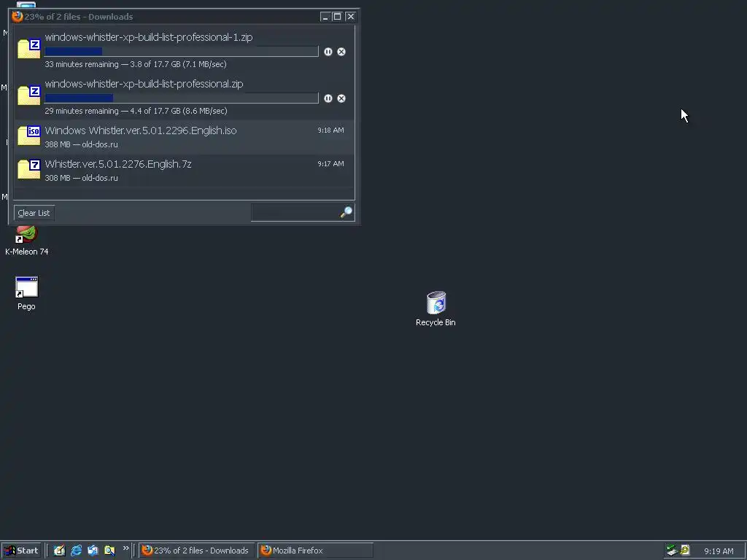Click the zip icon of professional.zip download
Image resolution: width=747 pixels, height=560 pixels.
tap(29, 96)
